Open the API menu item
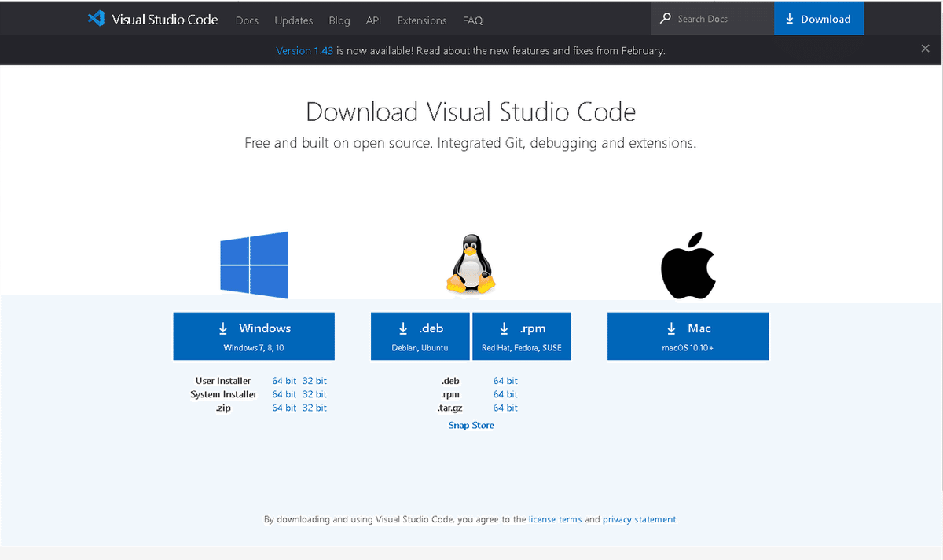Screen dimensions: 943x560 (x=373, y=20)
